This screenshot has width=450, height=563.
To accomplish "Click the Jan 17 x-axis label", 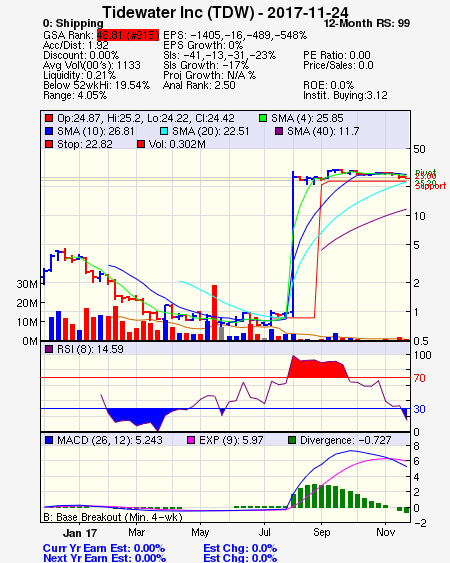I will point(80,533).
